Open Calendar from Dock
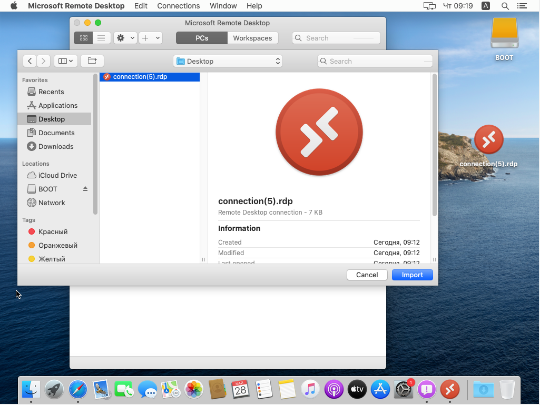This screenshot has height=405, width=540. 240,390
